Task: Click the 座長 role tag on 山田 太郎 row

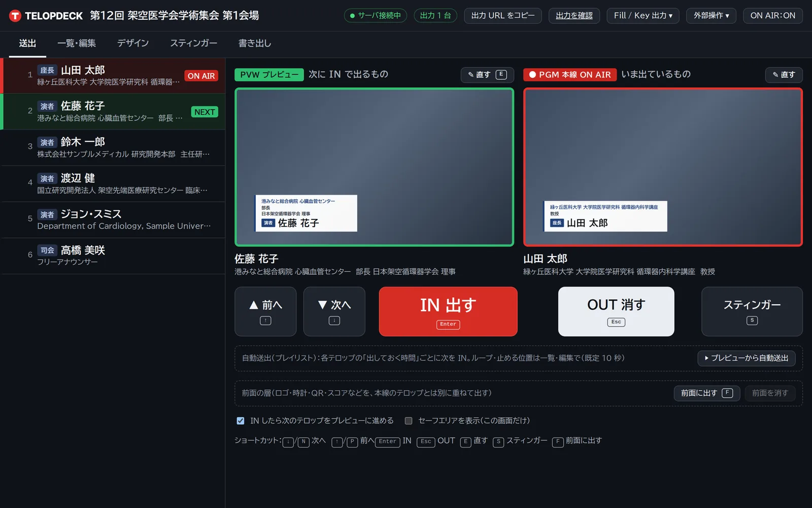Action: pos(47,70)
